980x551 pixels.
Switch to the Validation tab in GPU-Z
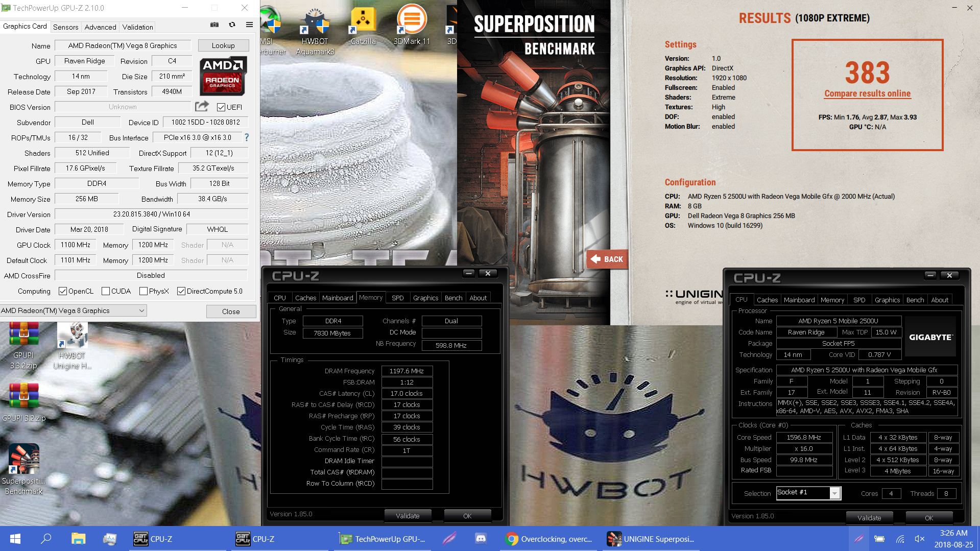(137, 27)
